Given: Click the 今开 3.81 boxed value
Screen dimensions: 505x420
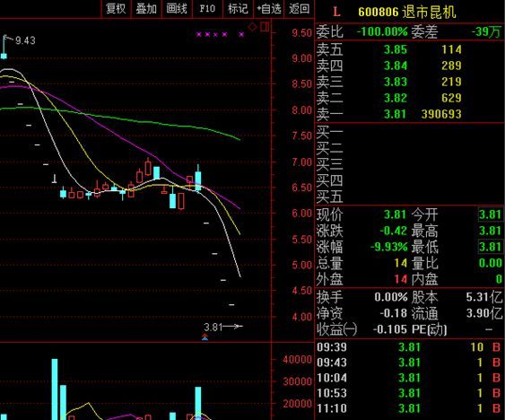Looking at the screenshot, I should point(490,214).
